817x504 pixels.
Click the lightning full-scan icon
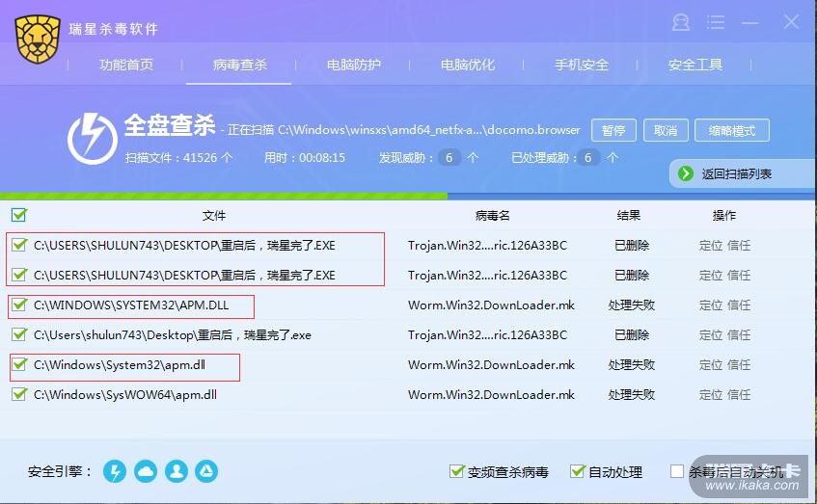pyautogui.click(x=93, y=139)
